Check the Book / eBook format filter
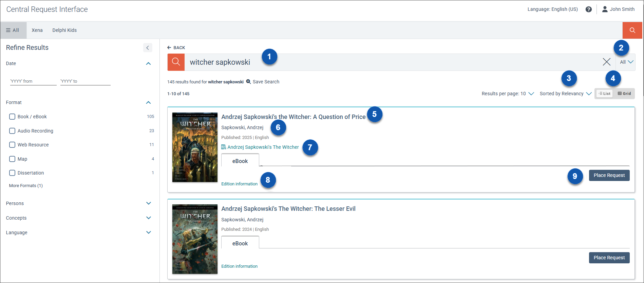 (12, 117)
